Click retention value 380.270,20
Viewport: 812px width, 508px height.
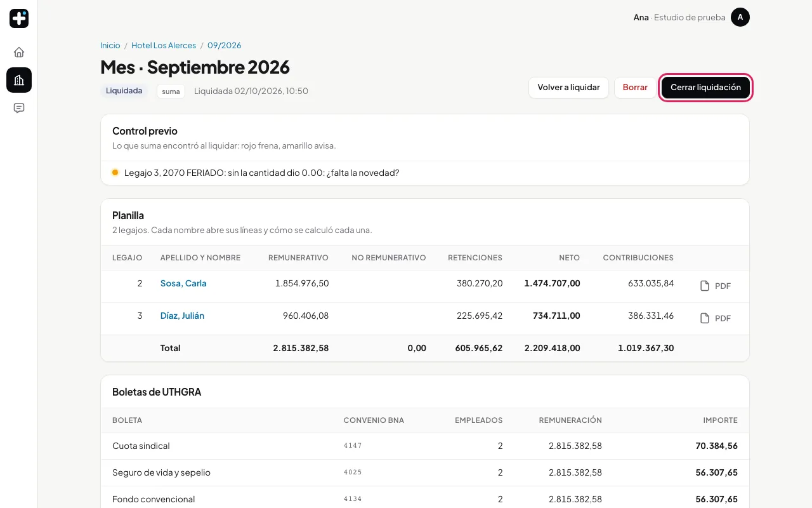pyautogui.click(x=480, y=283)
